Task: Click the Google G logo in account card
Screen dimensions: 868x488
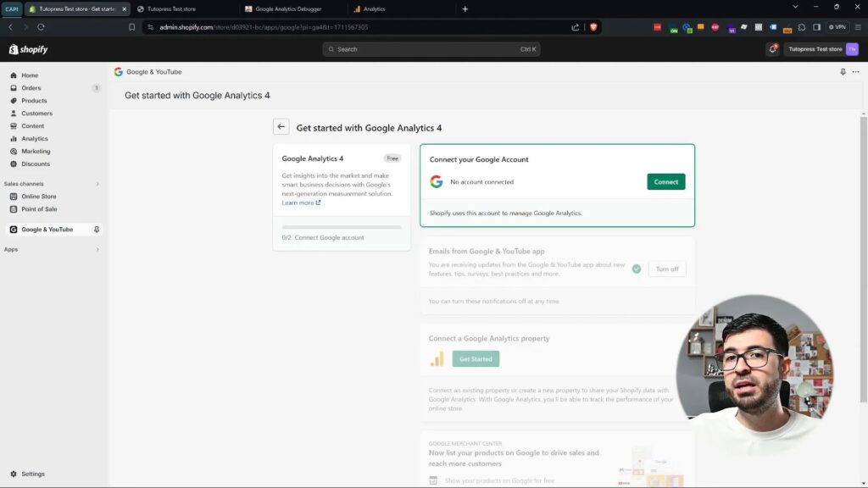Action: coord(437,181)
